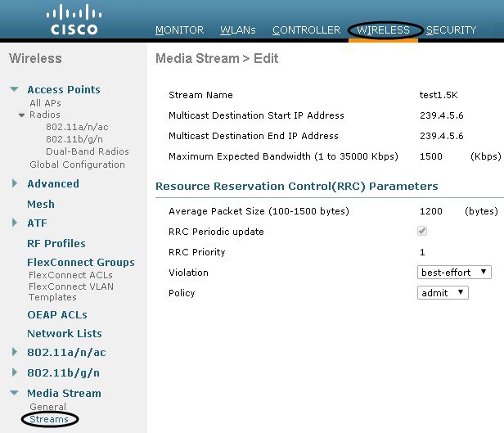
Task: Collapse the Radios subtree
Action: (21, 115)
